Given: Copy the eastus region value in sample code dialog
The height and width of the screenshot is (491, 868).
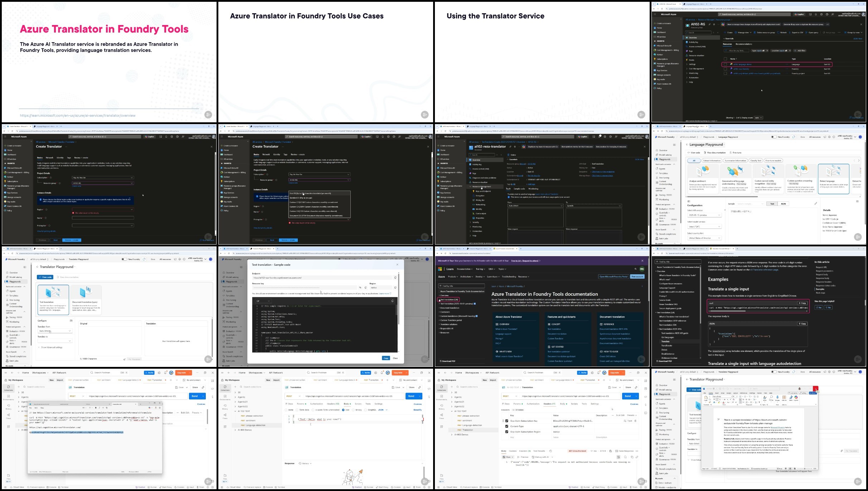Looking at the screenshot, I should pyautogui.click(x=395, y=288).
